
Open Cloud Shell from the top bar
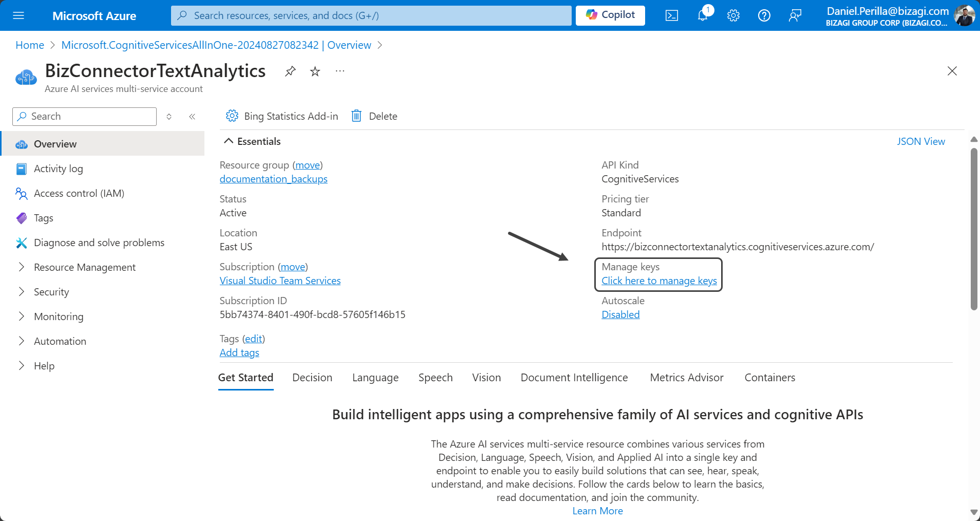coord(672,15)
